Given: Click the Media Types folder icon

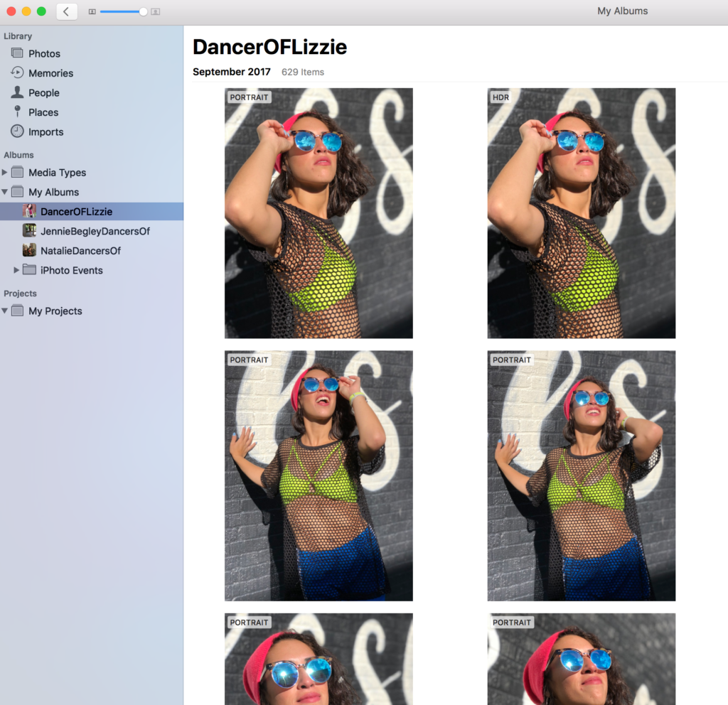Looking at the screenshot, I should pos(17,172).
